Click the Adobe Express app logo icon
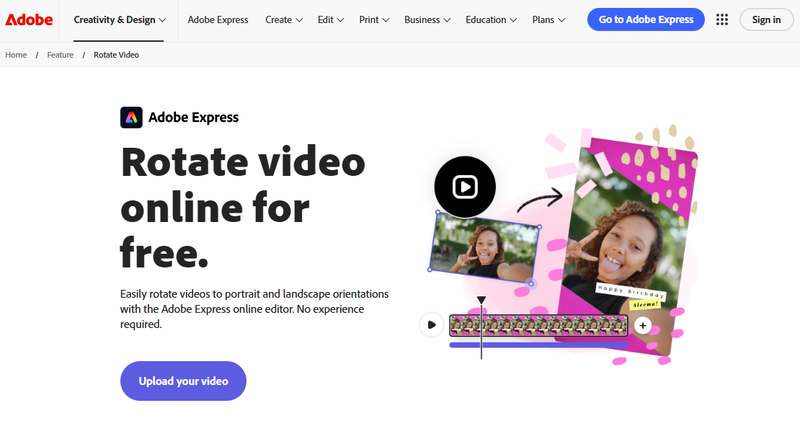 (131, 117)
